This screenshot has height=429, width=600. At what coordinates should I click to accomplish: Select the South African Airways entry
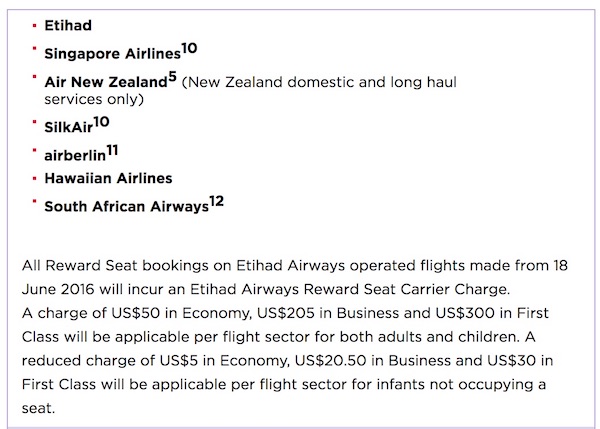127,206
